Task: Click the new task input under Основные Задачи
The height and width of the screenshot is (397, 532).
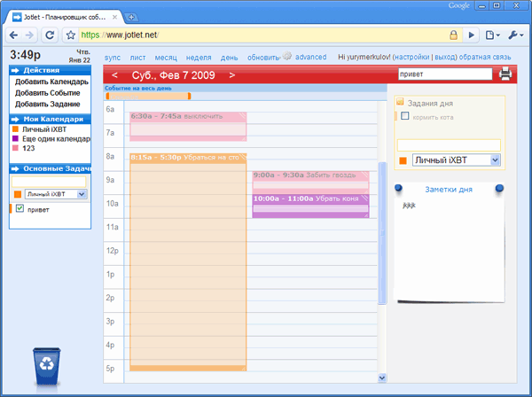Action: (x=49, y=182)
